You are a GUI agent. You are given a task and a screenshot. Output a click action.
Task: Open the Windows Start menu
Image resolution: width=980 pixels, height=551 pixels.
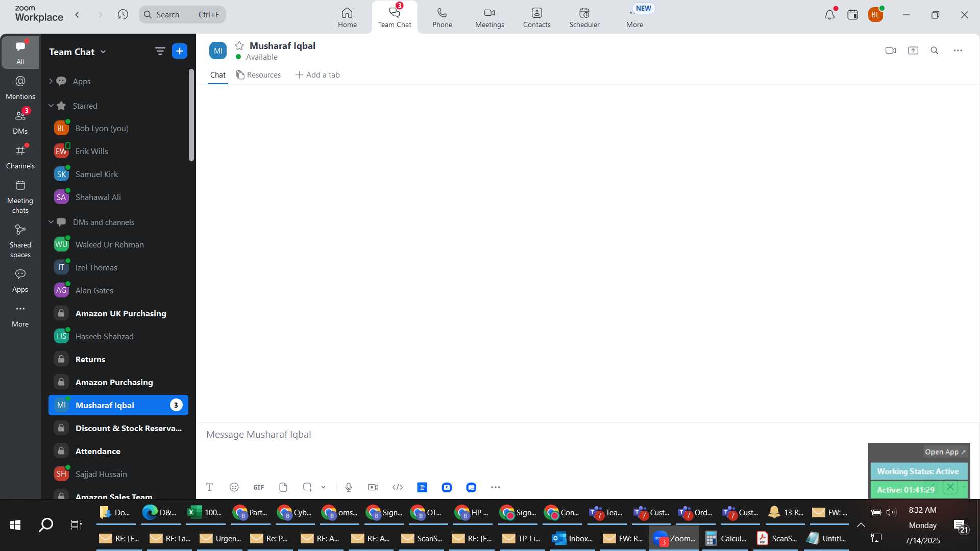point(15,524)
